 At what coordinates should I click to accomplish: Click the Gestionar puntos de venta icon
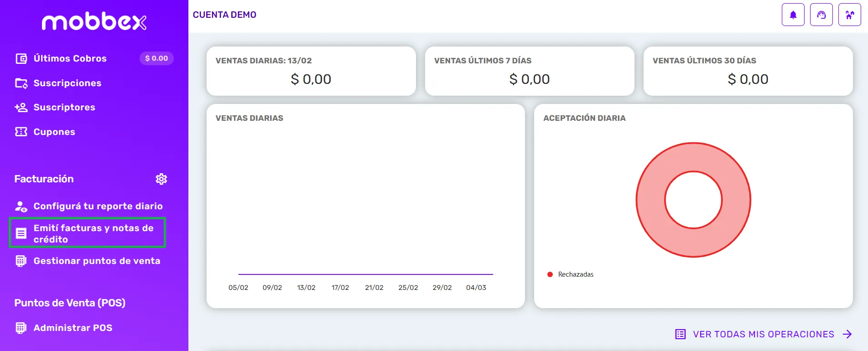pyautogui.click(x=21, y=261)
